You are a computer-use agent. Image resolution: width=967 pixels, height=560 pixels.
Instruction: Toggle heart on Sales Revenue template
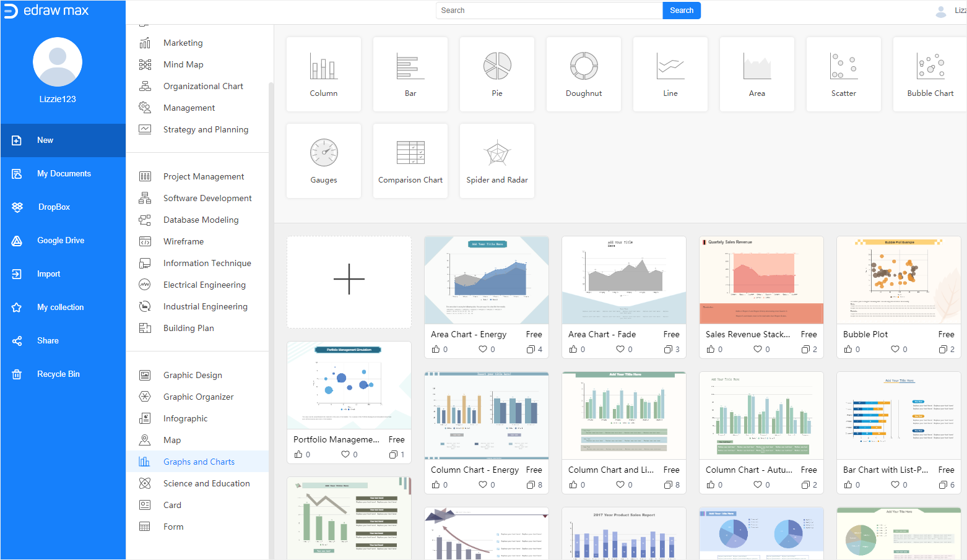(x=757, y=350)
